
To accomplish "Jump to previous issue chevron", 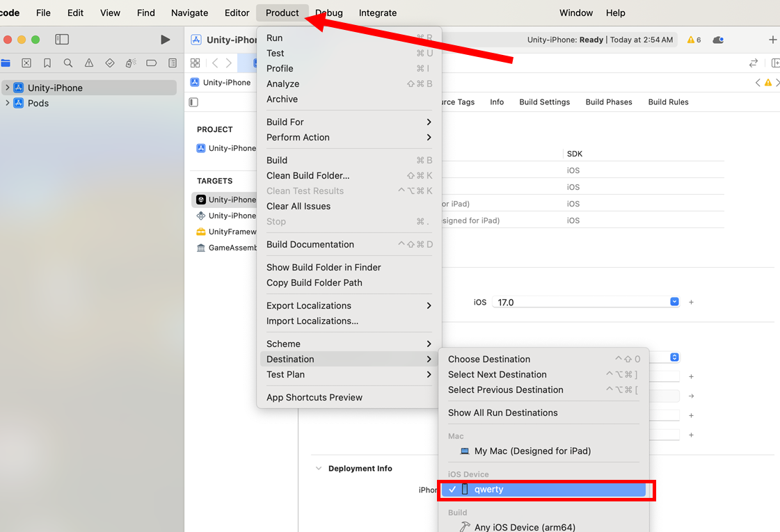I will [758, 83].
